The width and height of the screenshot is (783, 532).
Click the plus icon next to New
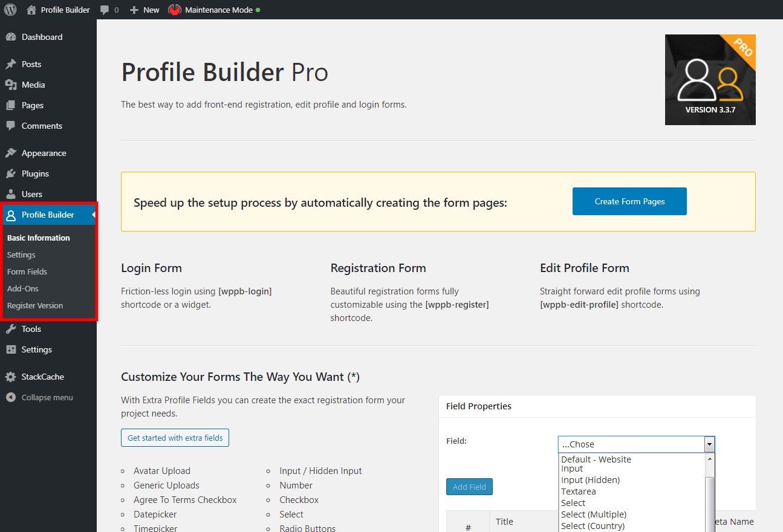click(x=134, y=10)
